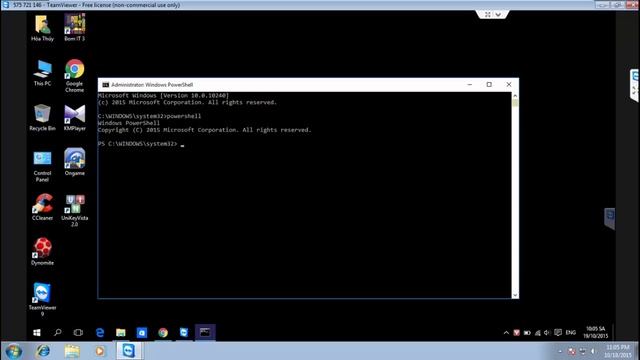Open the TeamViewer side panel tab at right edge
640x360 pixels.
click(x=635, y=85)
